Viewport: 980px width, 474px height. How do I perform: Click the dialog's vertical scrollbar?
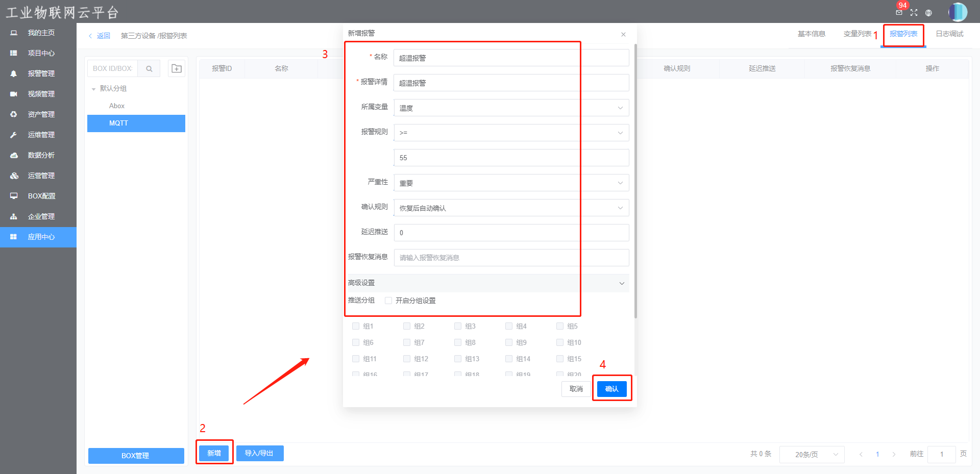pyautogui.click(x=635, y=179)
